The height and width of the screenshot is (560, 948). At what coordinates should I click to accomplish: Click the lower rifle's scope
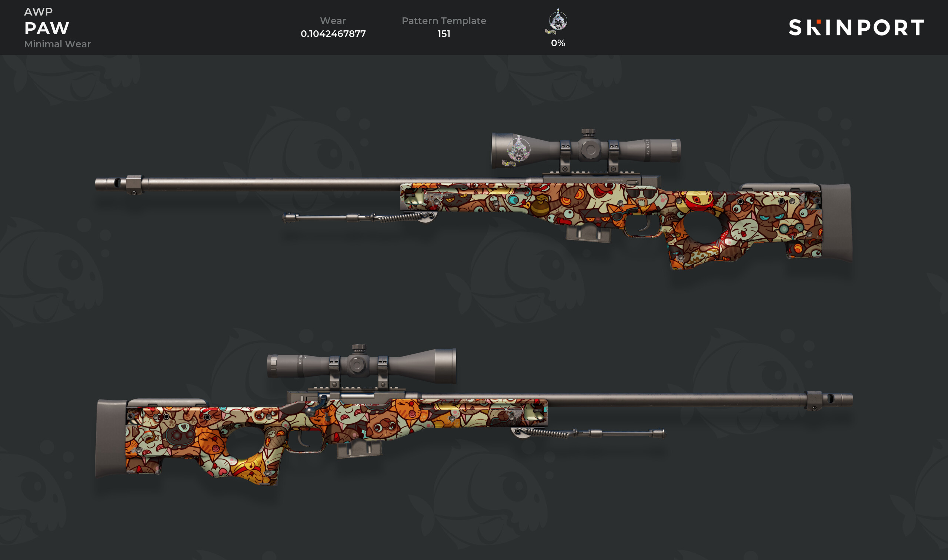(361, 365)
